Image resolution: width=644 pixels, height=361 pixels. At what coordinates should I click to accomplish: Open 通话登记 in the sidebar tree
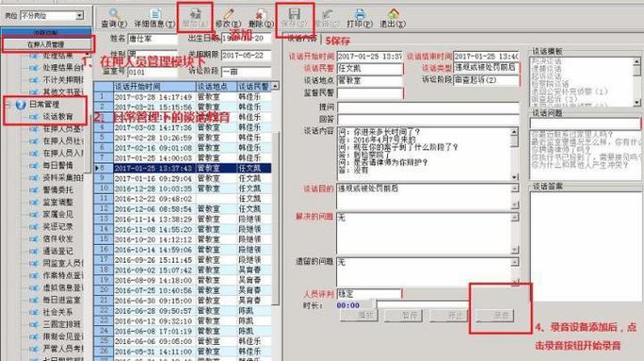click(x=58, y=251)
